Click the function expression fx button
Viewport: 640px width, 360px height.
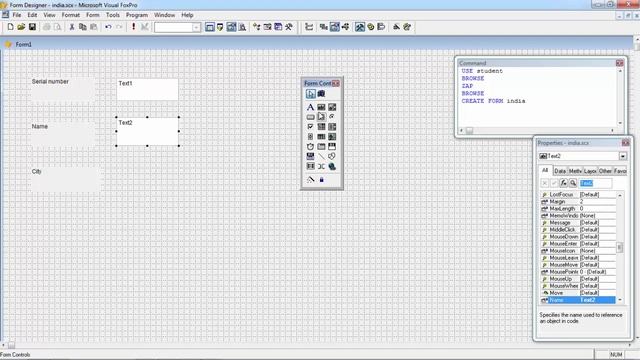tap(563, 183)
